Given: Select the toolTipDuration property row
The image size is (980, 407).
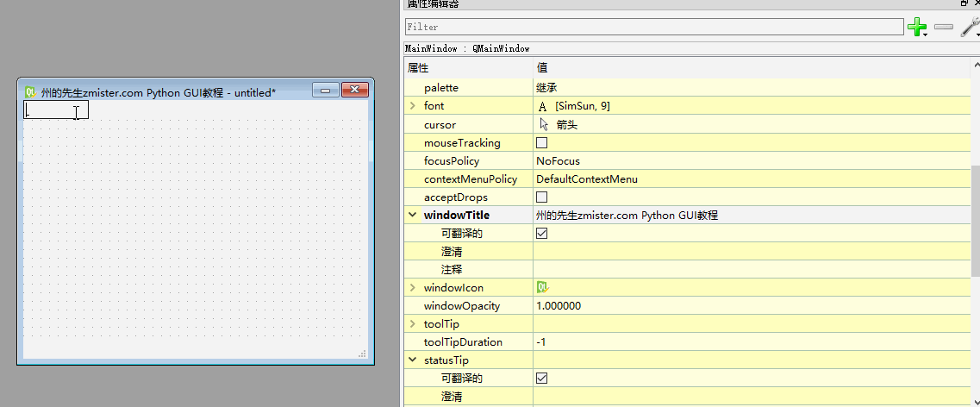Looking at the screenshot, I should [x=688, y=342].
